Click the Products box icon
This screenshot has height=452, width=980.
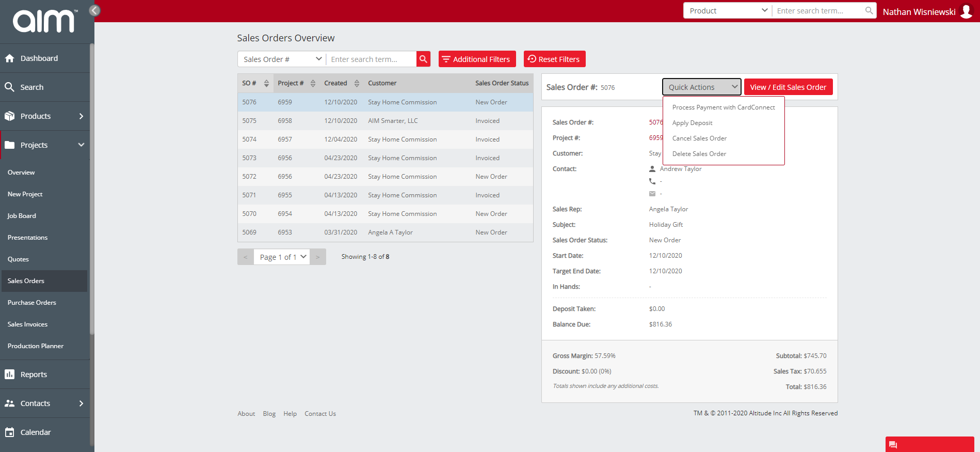pos(9,116)
